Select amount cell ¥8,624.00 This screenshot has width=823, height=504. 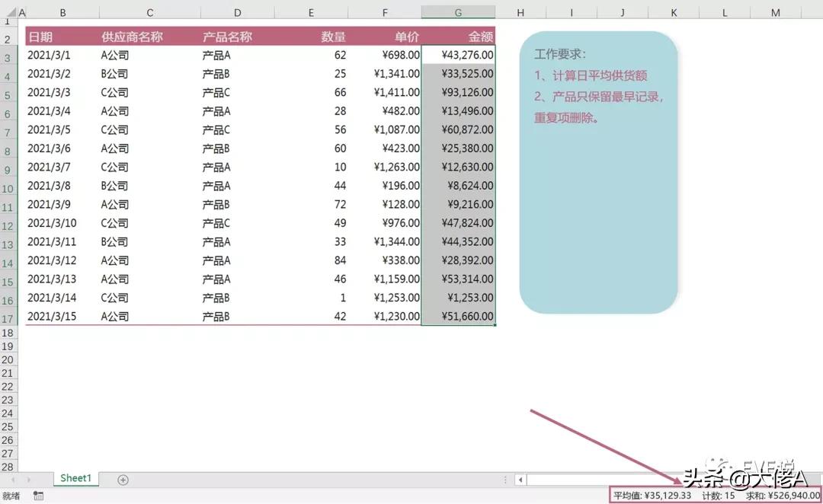pyautogui.click(x=458, y=186)
